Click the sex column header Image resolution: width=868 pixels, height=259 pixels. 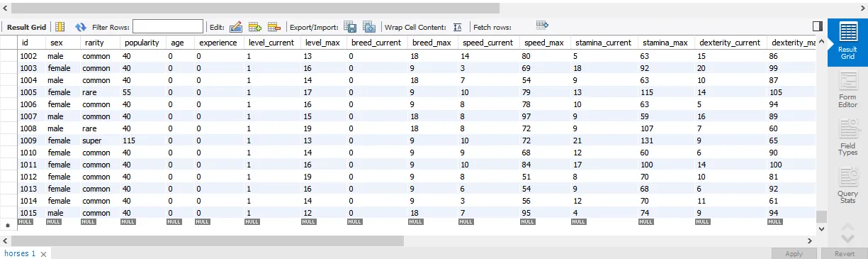coord(62,43)
